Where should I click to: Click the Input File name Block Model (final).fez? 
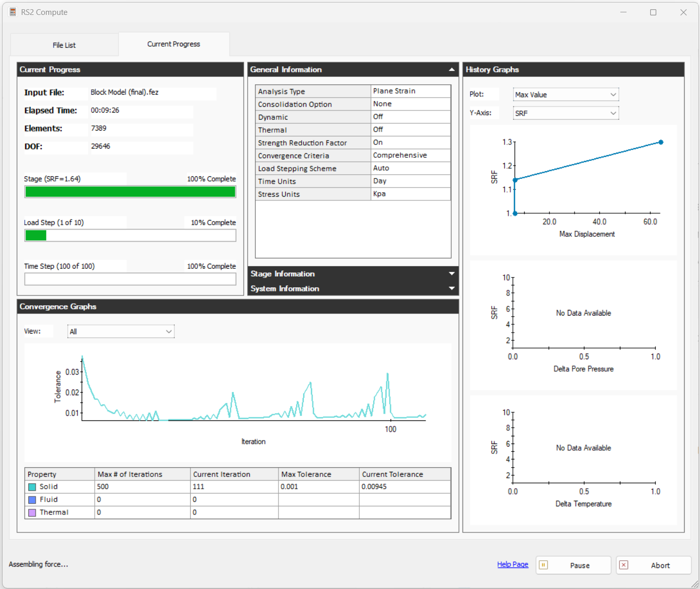click(124, 93)
